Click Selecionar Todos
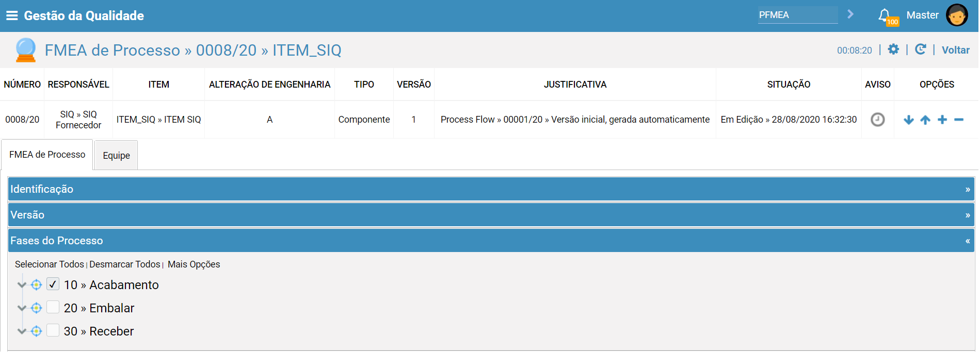The image size is (980, 352). 49,264
